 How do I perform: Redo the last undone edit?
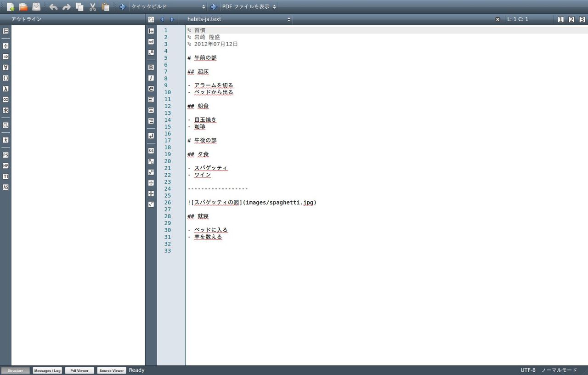pyautogui.click(x=67, y=7)
